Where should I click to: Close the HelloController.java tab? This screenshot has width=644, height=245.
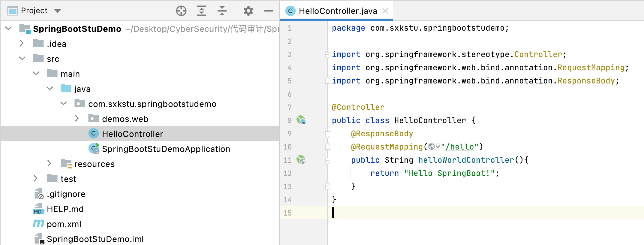385,11
